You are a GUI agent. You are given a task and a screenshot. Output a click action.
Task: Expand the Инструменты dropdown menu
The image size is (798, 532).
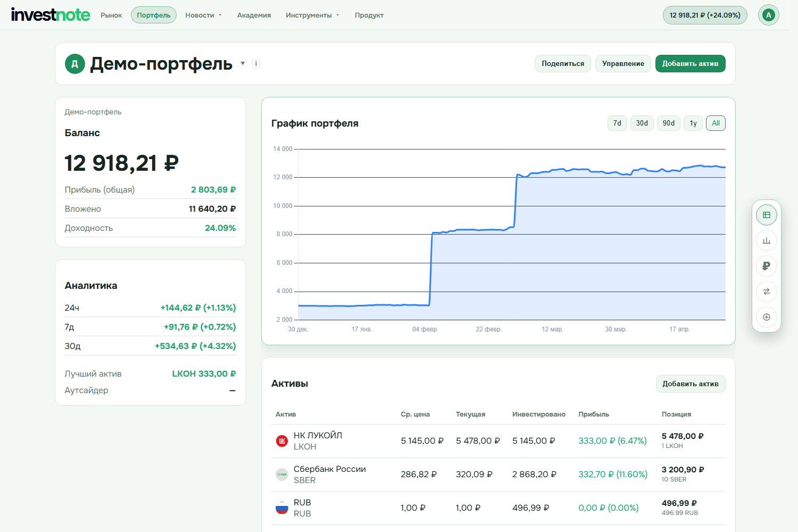[x=312, y=15]
